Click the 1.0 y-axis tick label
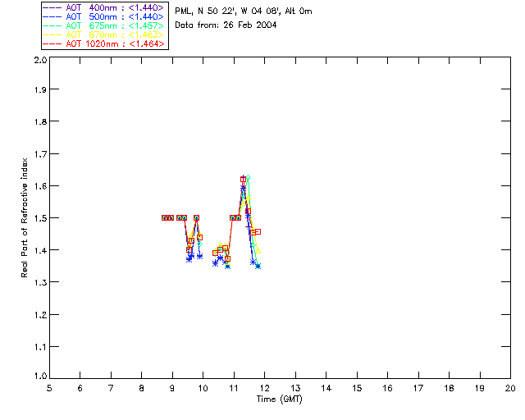 [x=40, y=376]
